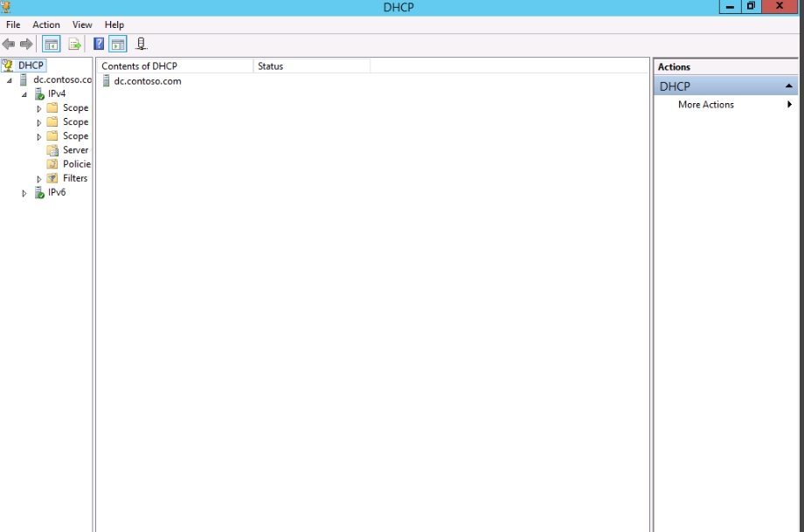
Task: Collapse the IPv4 tree node
Action: 24,94
